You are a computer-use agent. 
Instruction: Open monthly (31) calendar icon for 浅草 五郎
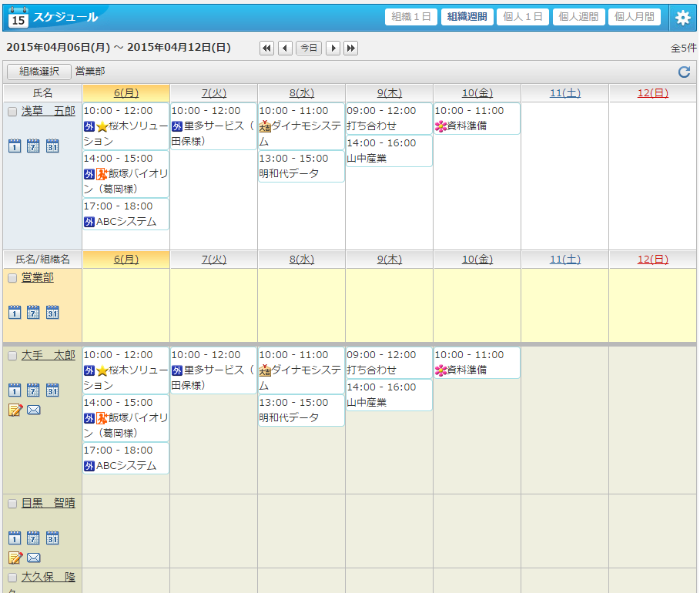coord(52,146)
